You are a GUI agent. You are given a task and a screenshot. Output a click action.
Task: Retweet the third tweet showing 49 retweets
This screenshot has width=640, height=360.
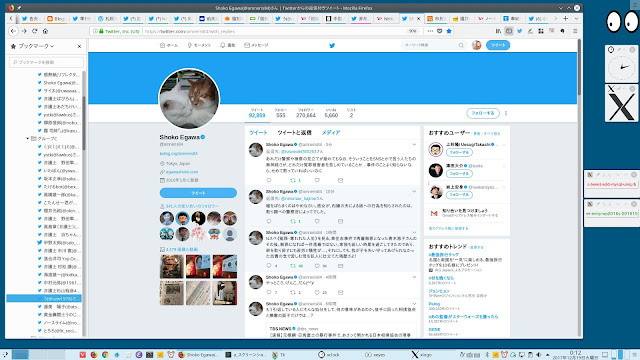click(293, 266)
